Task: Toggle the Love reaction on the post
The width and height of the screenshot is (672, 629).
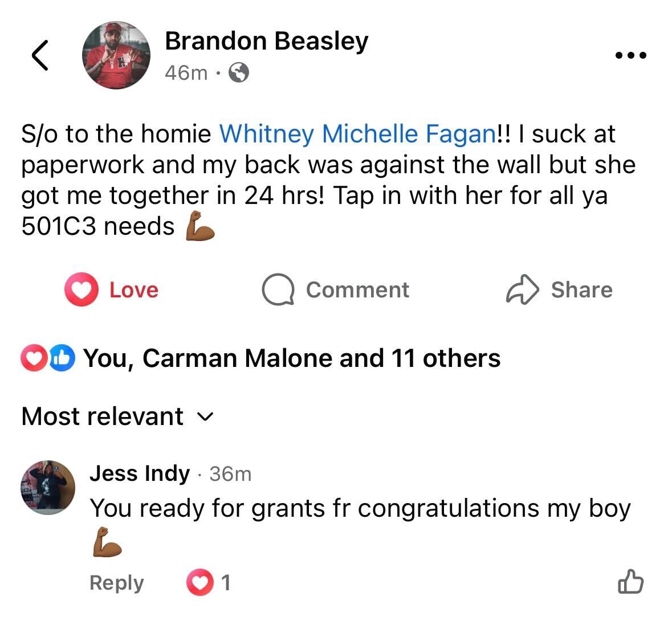Action: 112,290
